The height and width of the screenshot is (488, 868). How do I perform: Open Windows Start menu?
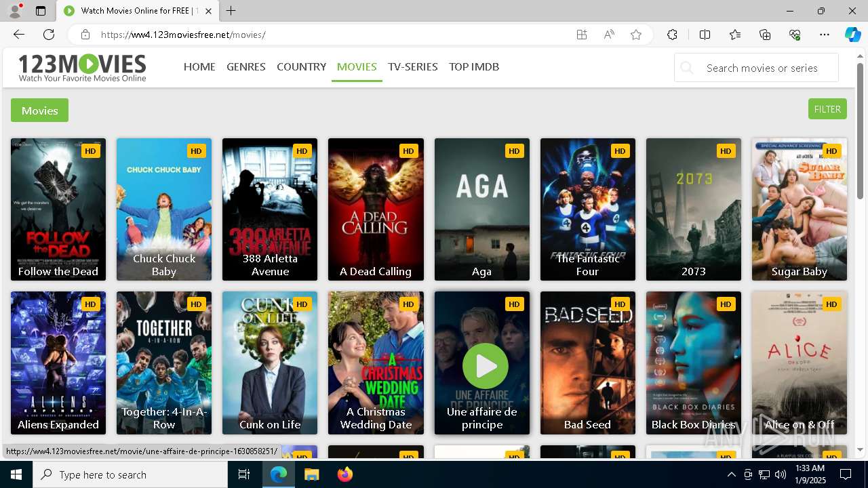(16, 474)
